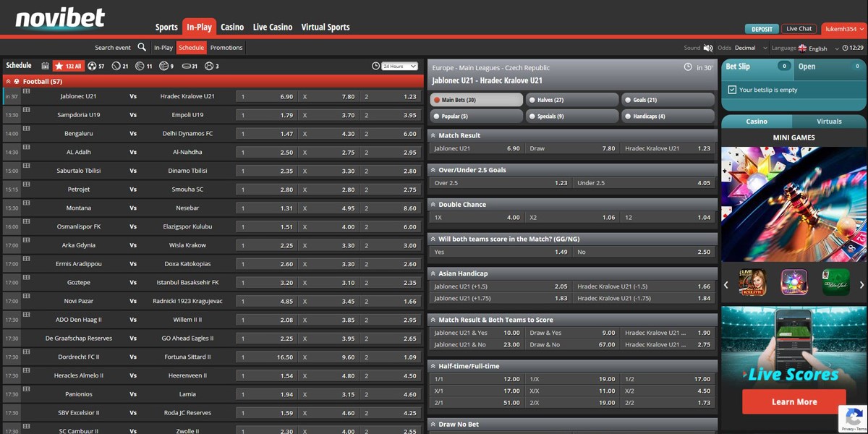
Task: Click Learn More on Live Scores banner
Action: [794, 401]
